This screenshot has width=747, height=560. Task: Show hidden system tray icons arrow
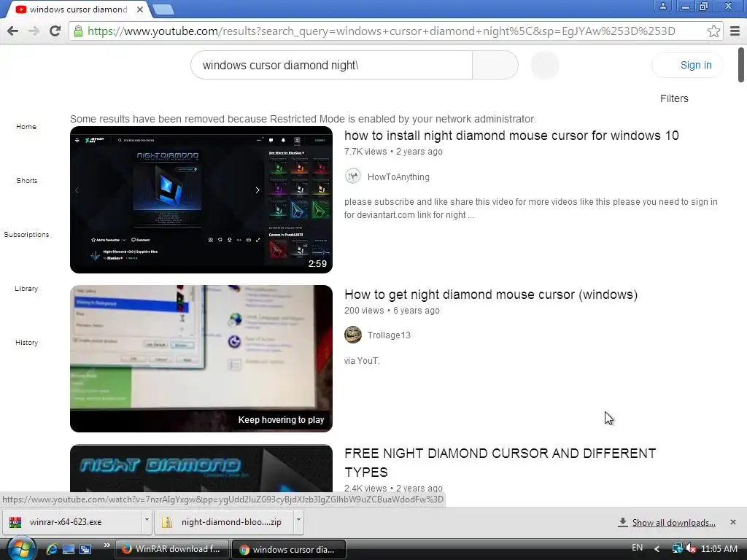pyautogui.click(x=657, y=548)
